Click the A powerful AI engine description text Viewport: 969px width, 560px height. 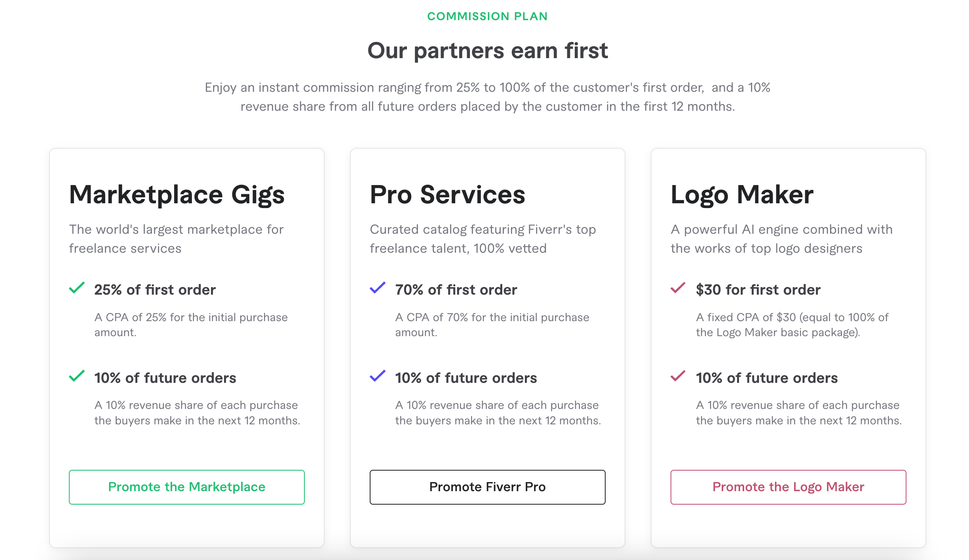[x=782, y=239]
